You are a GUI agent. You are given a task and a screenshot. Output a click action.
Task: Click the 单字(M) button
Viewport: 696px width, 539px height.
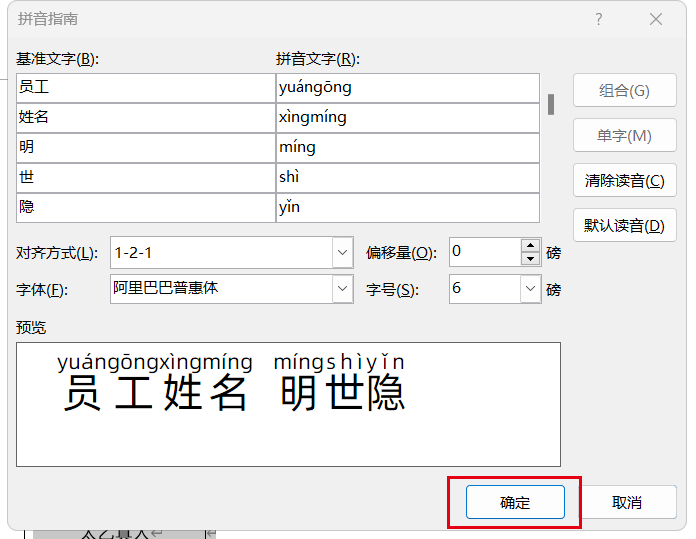tap(625, 135)
